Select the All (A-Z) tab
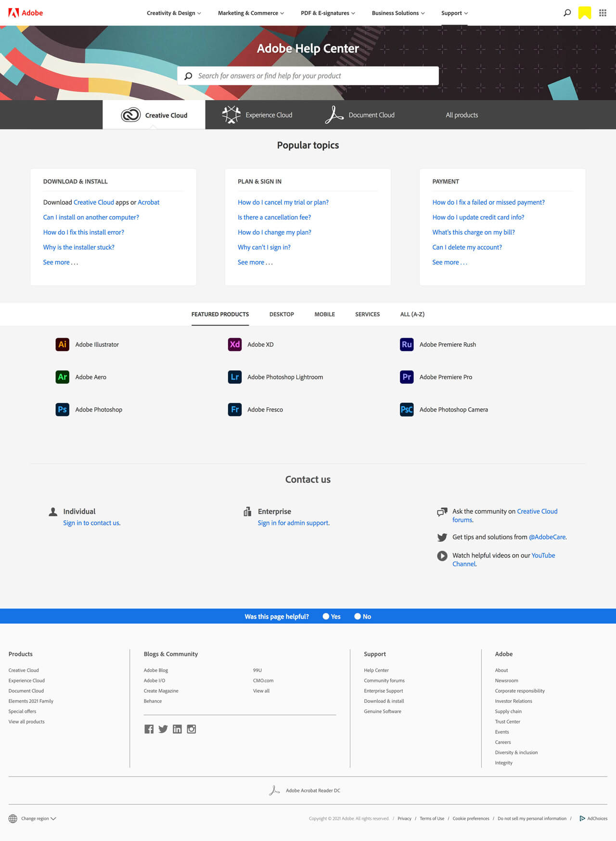The image size is (616, 841). coord(412,314)
